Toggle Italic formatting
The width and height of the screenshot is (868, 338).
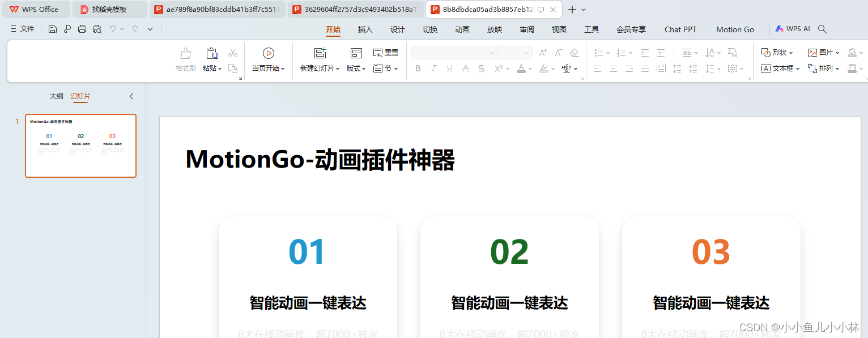433,69
